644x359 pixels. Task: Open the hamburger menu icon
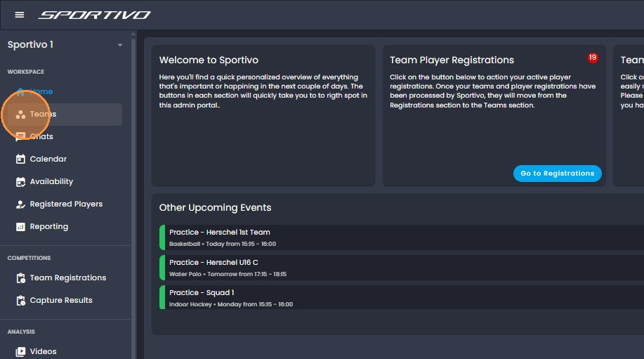(x=19, y=15)
